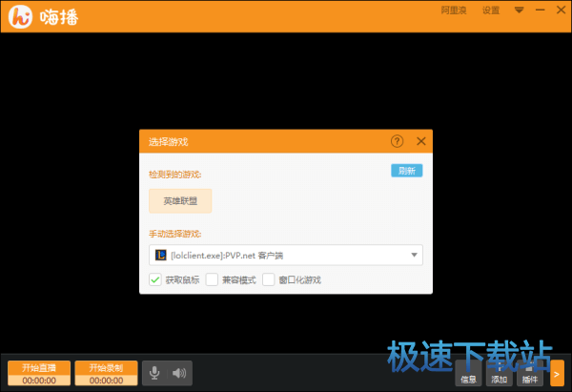Image resolution: width=572 pixels, height=392 pixels.
Task: Click the 刷新 refresh button
Action: (x=407, y=171)
